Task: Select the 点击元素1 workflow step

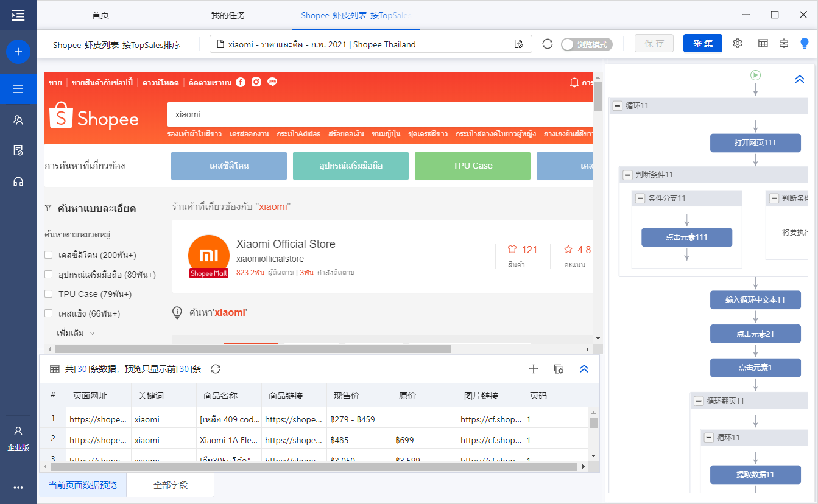Action: point(755,368)
